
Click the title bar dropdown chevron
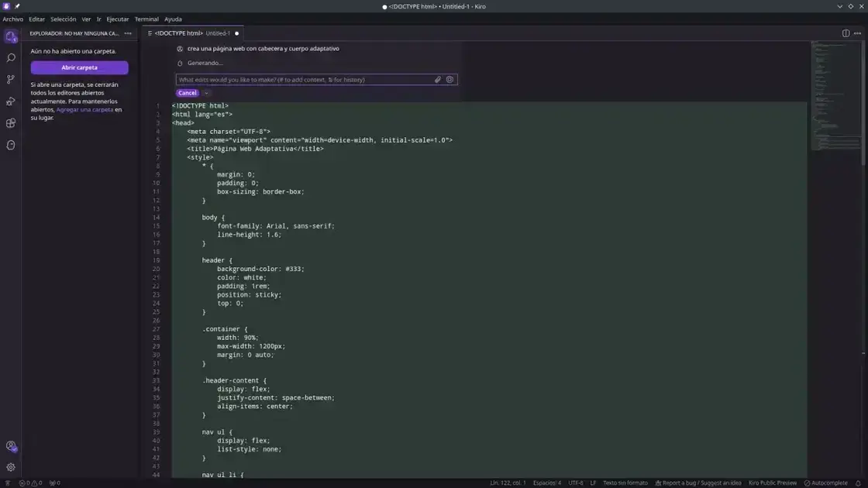(x=840, y=6)
